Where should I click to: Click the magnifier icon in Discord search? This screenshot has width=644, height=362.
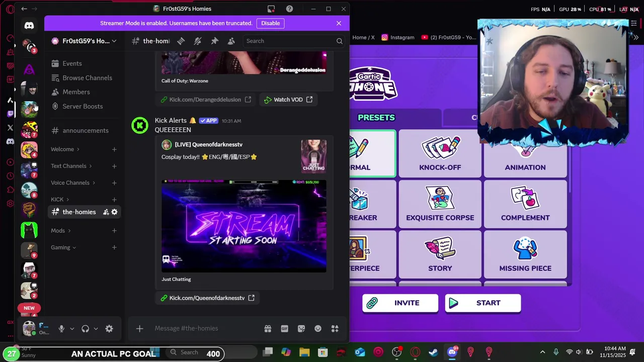point(340,41)
